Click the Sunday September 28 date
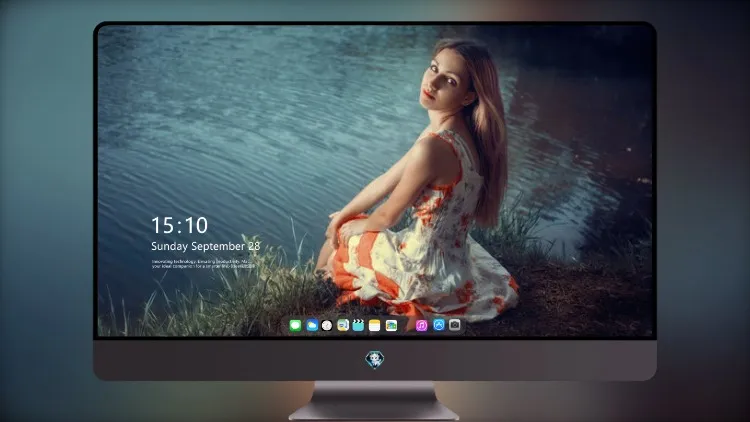 [x=206, y=246]
